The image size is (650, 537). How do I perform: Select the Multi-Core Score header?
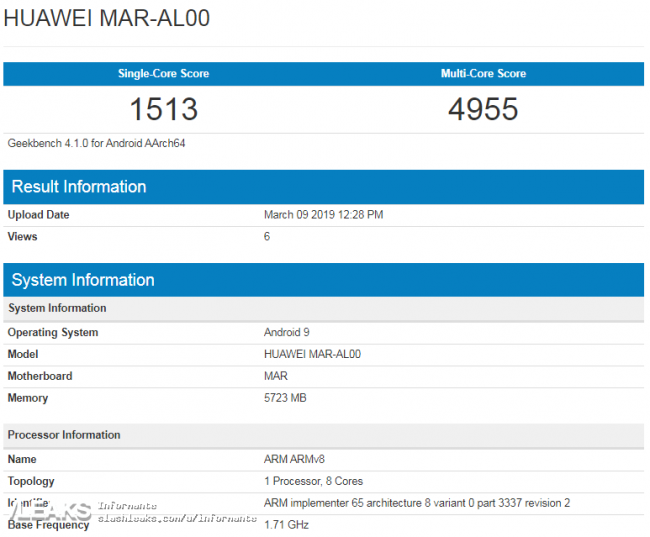click(x=483, y=74)
